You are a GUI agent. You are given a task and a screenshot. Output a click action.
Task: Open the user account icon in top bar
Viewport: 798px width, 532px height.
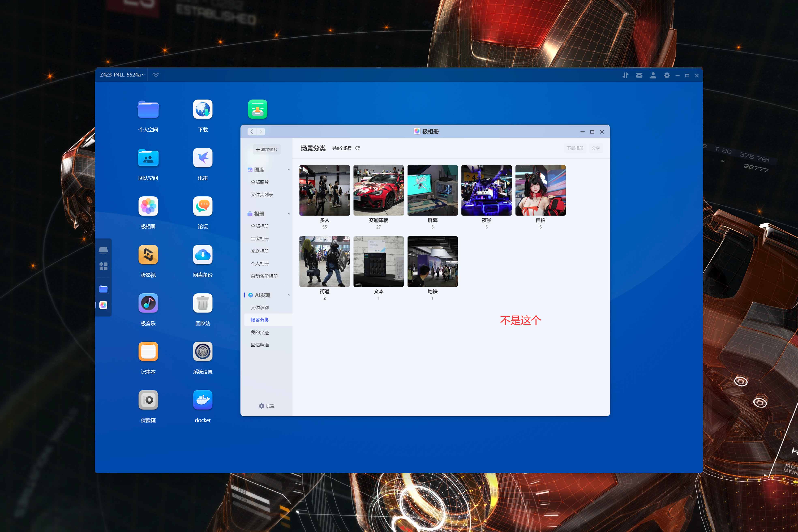coord(653,75)
